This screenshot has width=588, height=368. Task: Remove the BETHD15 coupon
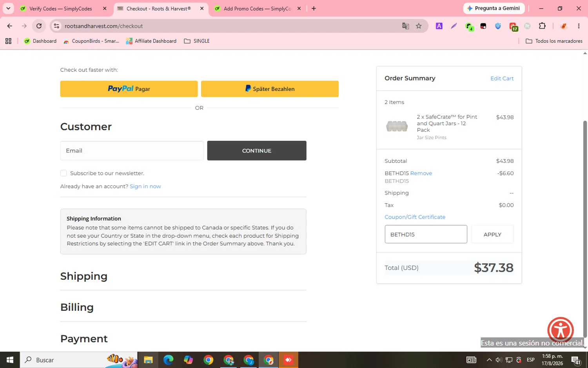pyautogui.click(x=421, y=173)
